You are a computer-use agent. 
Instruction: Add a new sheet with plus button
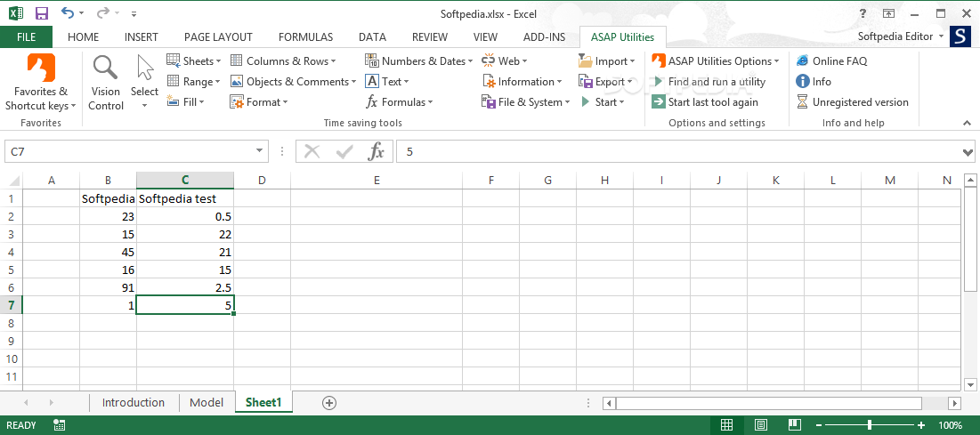[329, 403]
